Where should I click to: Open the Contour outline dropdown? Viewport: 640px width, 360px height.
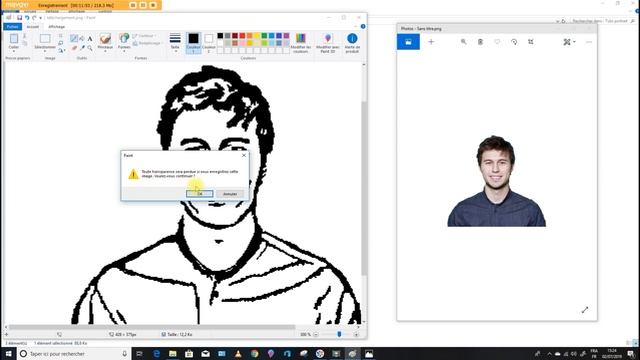point(144,36)
